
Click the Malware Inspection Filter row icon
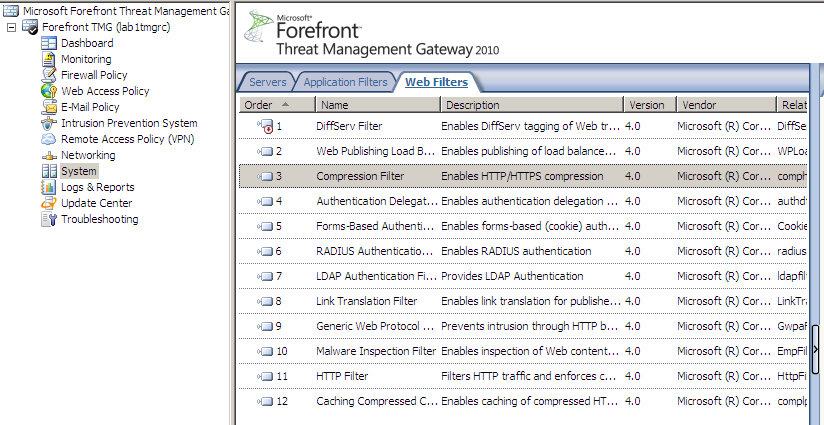point(265,351)
